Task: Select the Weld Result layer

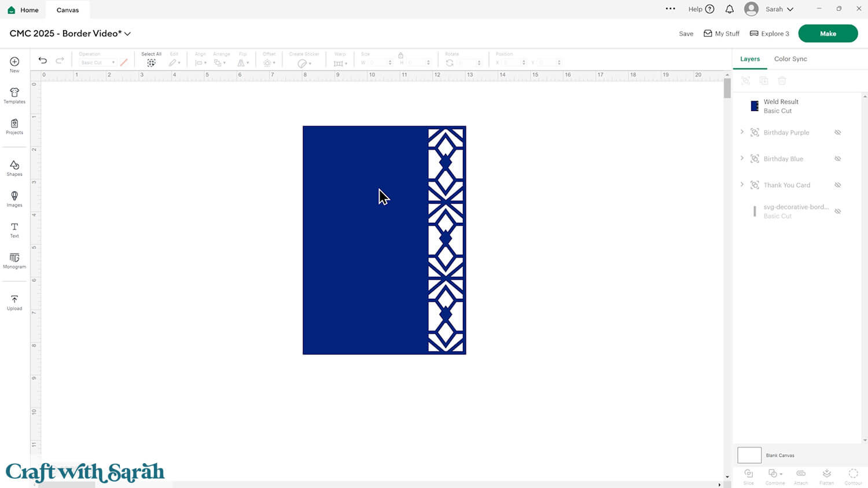Action: [797, 106]
